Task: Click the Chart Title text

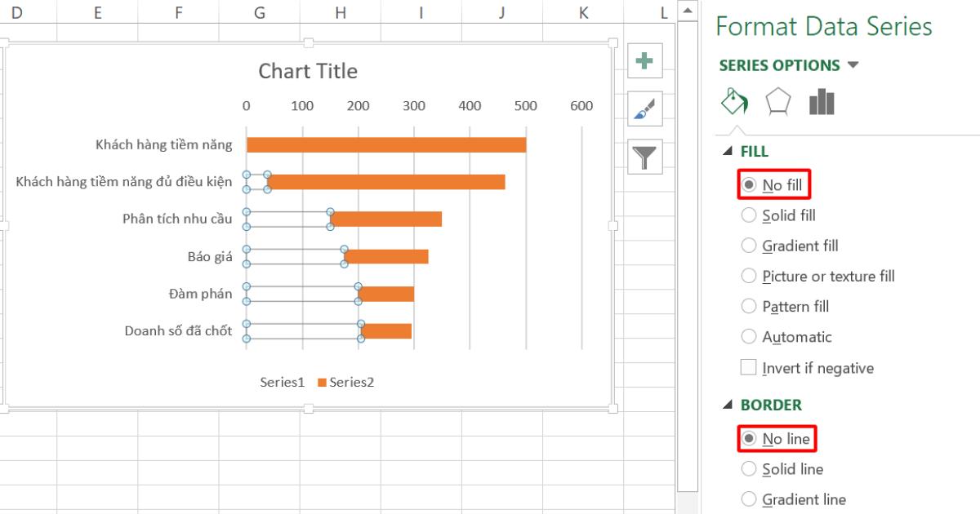Action: [308, 71]
